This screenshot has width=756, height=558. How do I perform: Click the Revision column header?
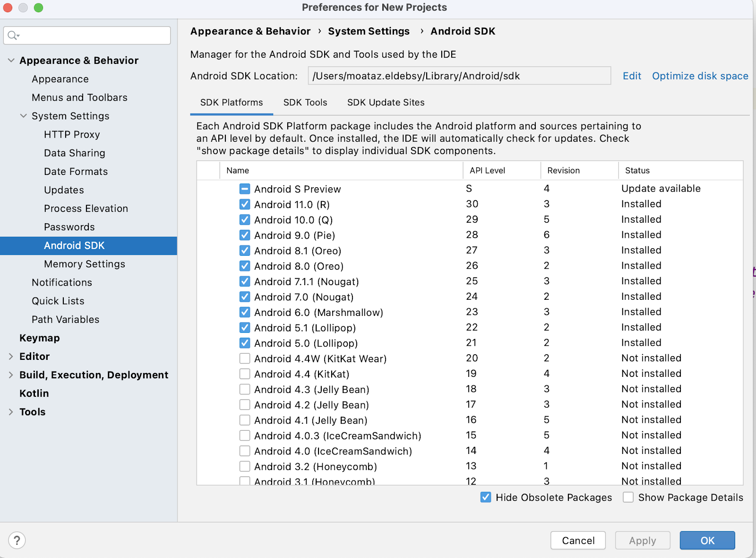pos(580,170)
